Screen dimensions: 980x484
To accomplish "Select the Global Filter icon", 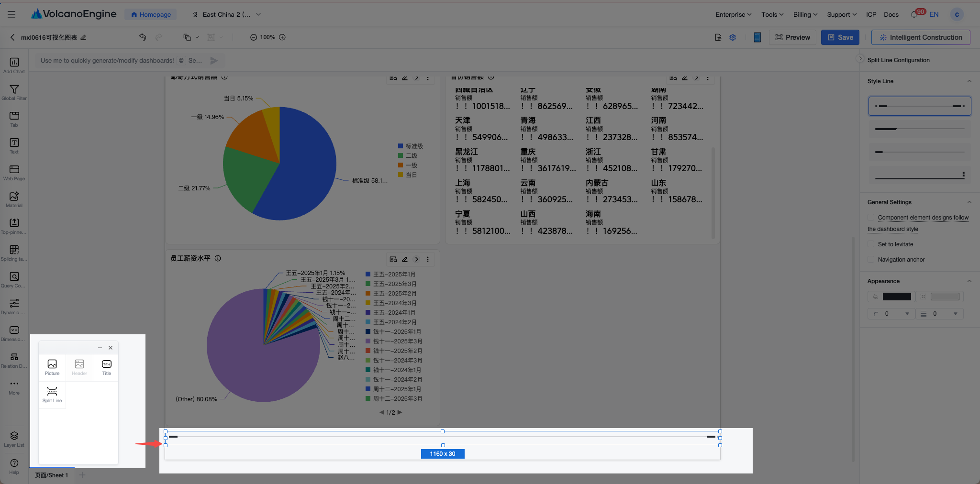I will 14,92.
